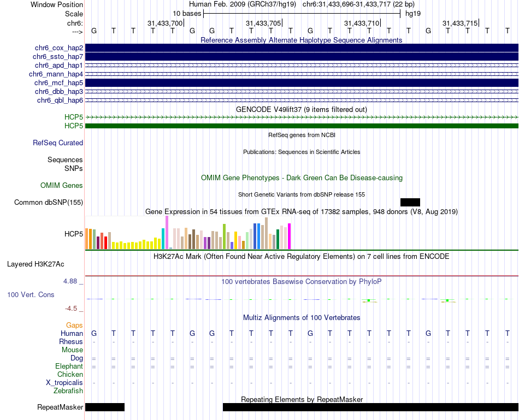Select the Human alignment row label

point(72,334)
